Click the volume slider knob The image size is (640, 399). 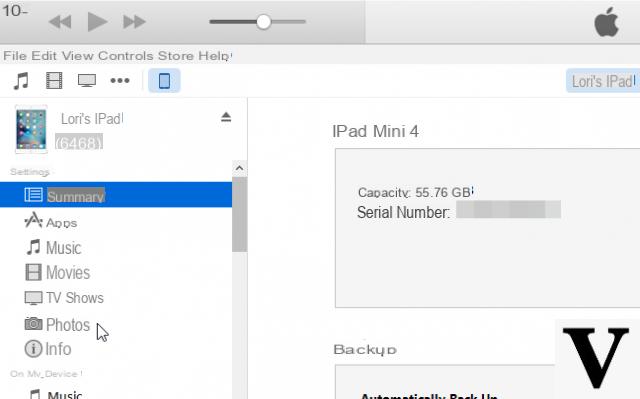point(264,22)
